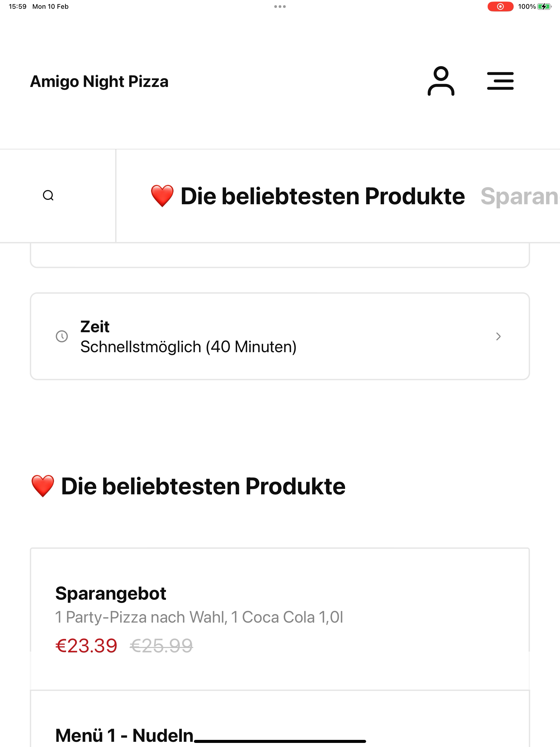This screenshot has width=560, height=747.
Task: Click the discounted price €23.39
Action: click(86, 646)
